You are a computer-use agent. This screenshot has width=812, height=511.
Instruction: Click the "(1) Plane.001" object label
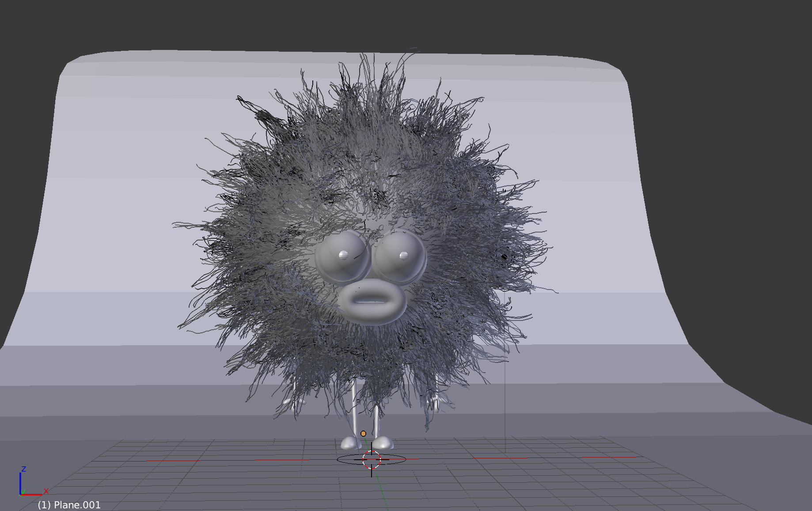click(x=69, y=505)
